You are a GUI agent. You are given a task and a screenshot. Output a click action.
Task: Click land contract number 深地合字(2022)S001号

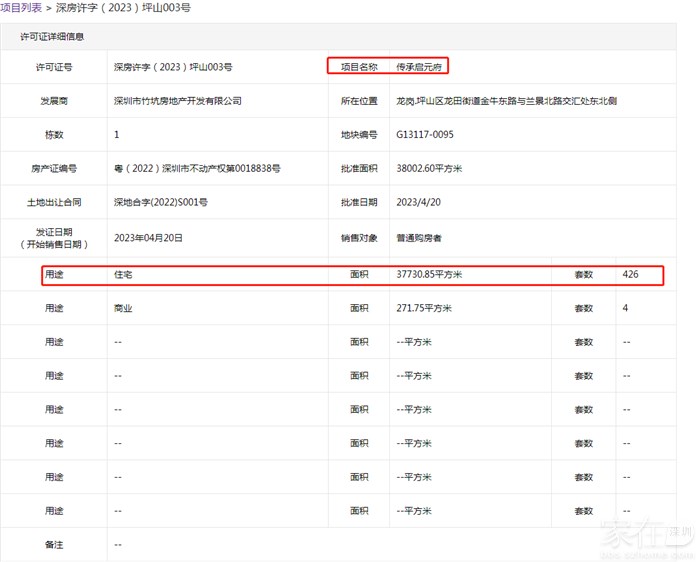pos(161,203)
